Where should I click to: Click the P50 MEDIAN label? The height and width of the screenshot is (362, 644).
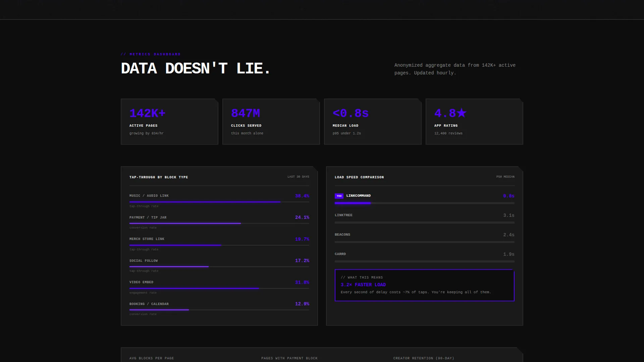tap(505, 177)
